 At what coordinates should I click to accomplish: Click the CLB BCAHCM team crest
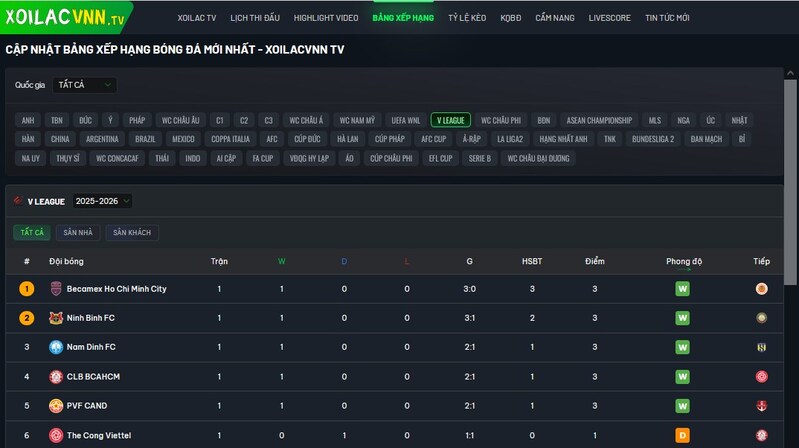[x=56, y=377]
